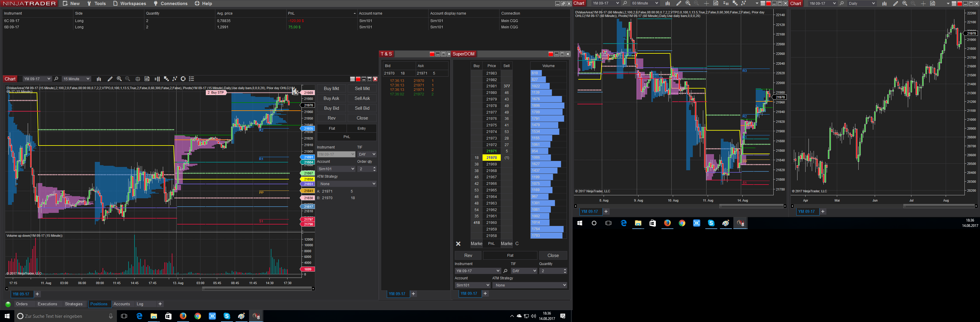Click Rev button in the SuperDOM
980x322 pixels.
(x=468, y=256)
